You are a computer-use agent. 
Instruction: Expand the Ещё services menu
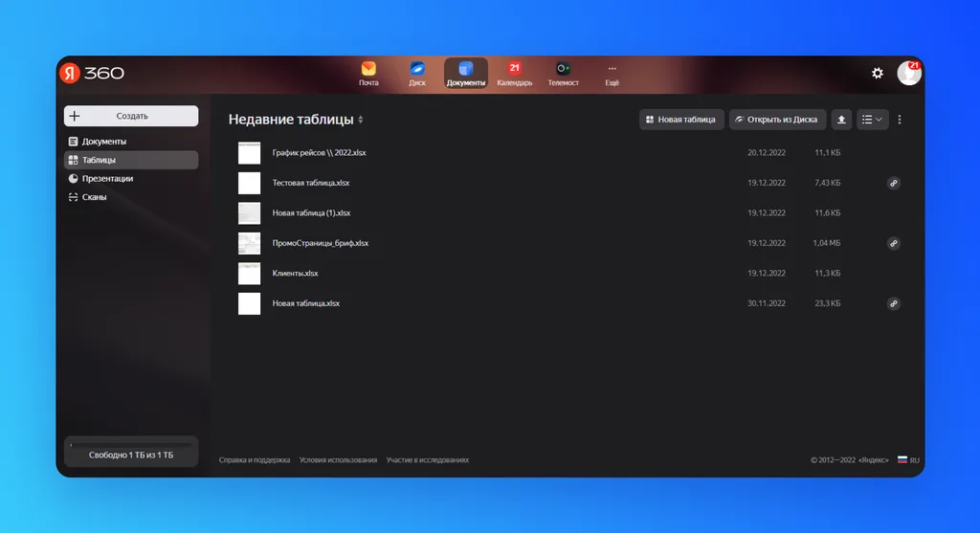(x=612, y=73)
